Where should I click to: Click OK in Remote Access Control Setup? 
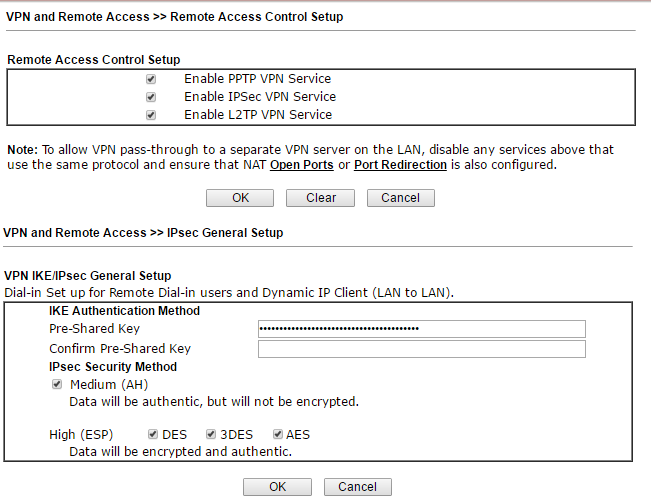pyautogui.click(x=240, y=198)
